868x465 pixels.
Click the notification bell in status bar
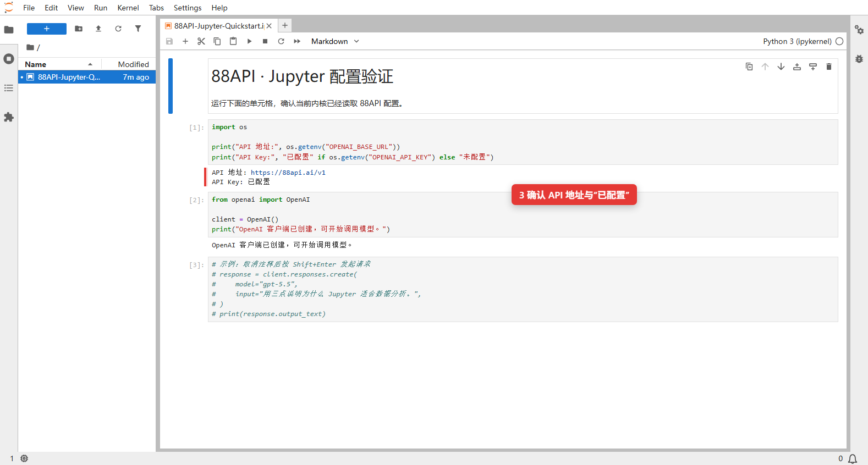coord(853,458)
